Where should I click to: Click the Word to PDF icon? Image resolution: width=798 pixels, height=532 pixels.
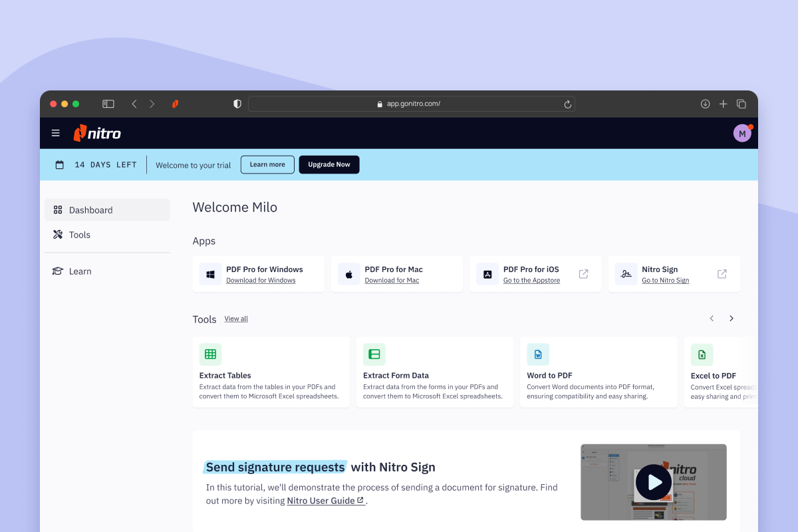click(x=538, y=354)
